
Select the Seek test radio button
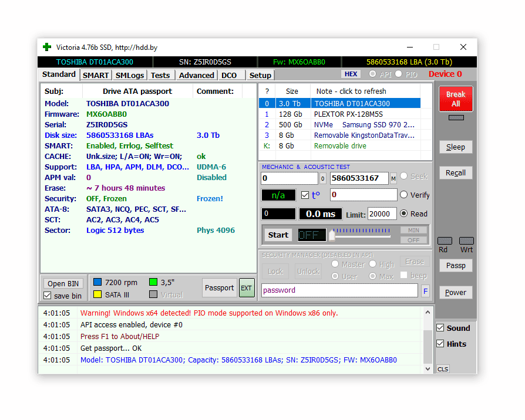pyautogui.click(x=404, y=176)
